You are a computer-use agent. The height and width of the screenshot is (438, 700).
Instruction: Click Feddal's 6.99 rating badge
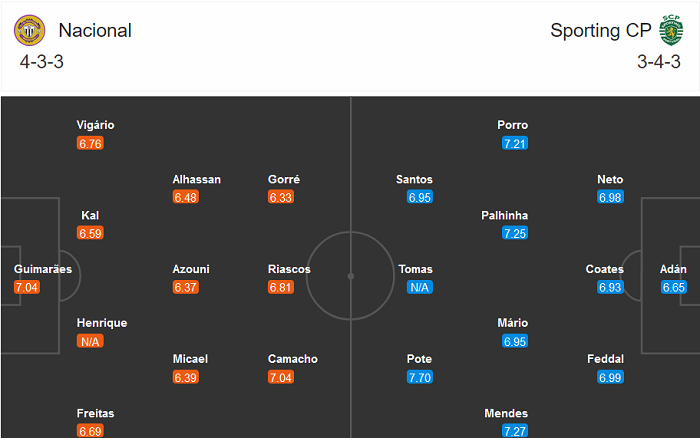tap(610, 377)
